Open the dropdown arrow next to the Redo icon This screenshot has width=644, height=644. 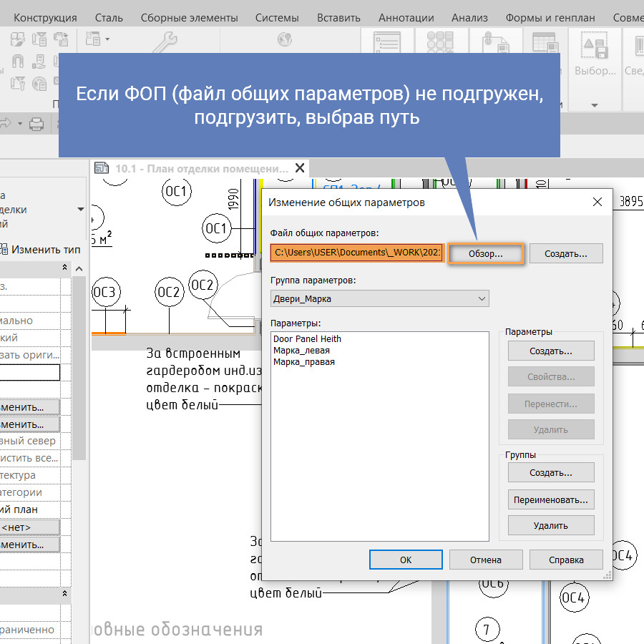pyautogui.click(x=20, y=123)
